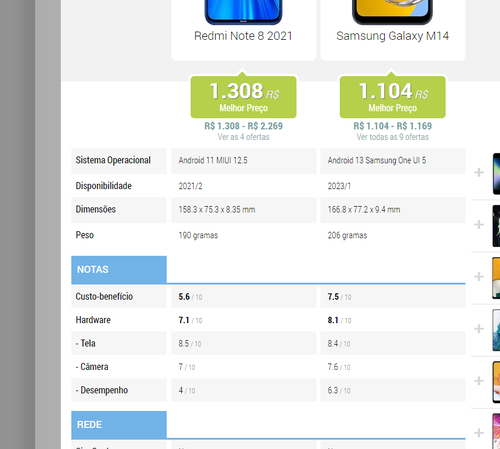Select the NOTAS section header
The height and width of the screenshot is (449, 500).
pos(119,270)
